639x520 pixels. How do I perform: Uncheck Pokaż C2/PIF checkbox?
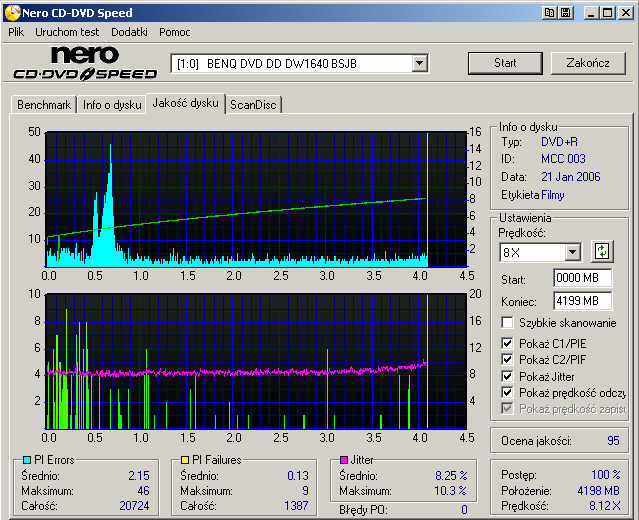click(x=507, y=359)
